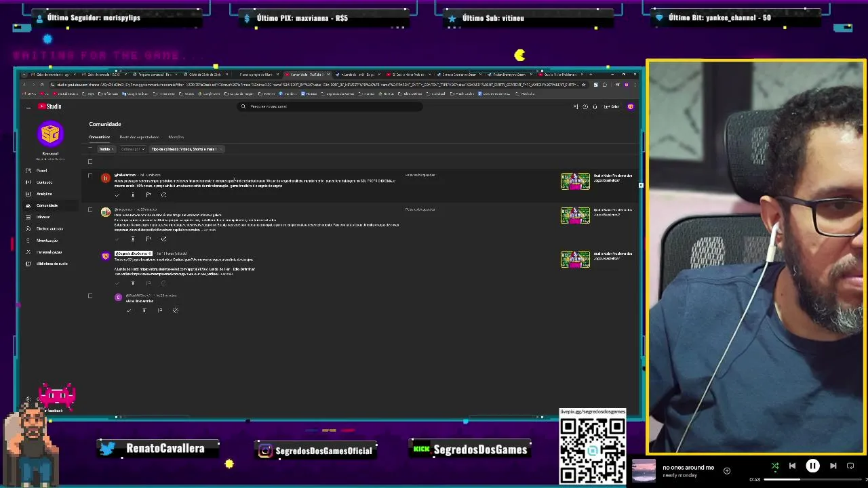Click the comment filter icon

91,149
